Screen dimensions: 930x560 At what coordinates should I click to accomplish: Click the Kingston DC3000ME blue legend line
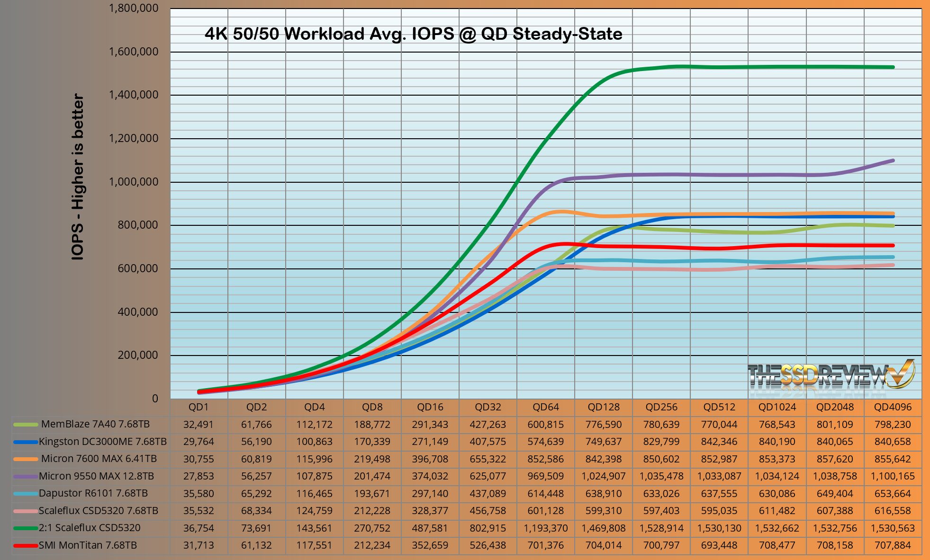(x=26, y=442)
